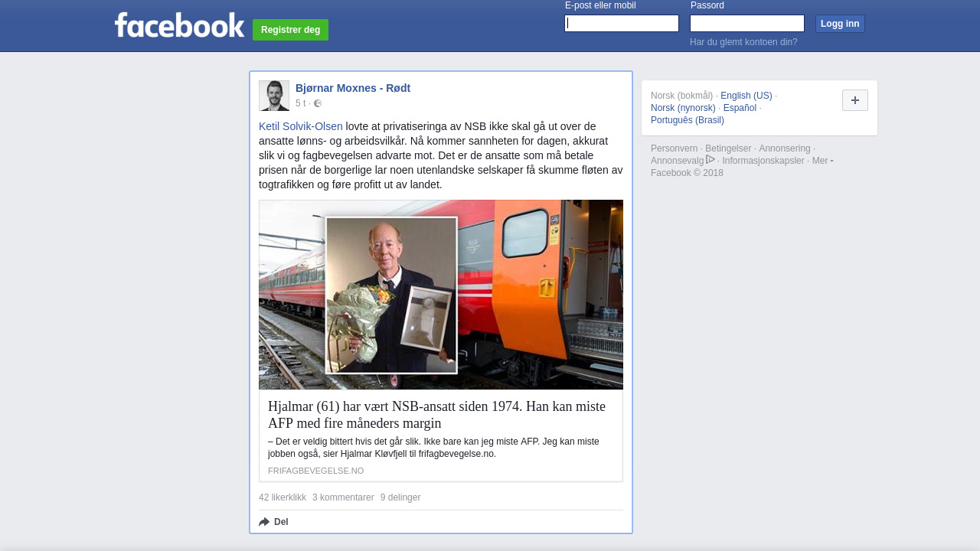980x551 pixels.
Task: Open the train article image
Action: (x=441, y=295)
